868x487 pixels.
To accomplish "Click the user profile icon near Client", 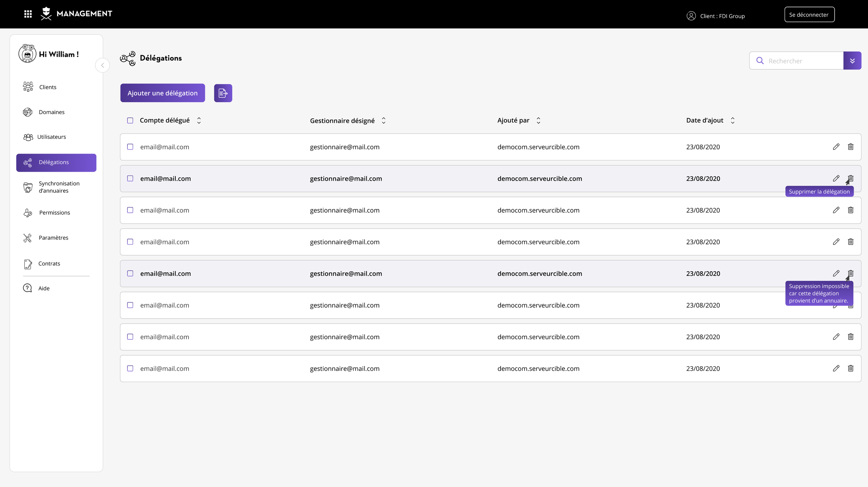I will click(691, 16).
